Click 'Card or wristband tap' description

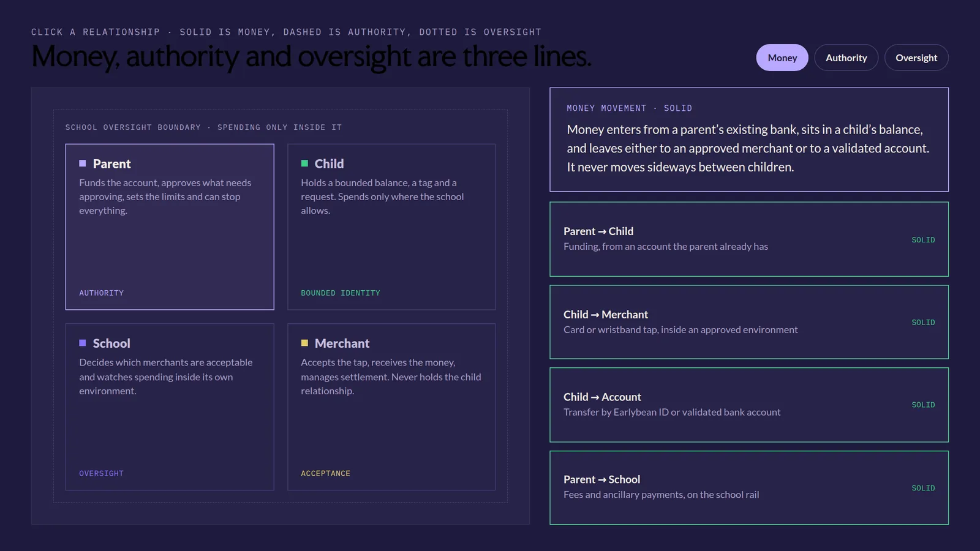[680, 329]
